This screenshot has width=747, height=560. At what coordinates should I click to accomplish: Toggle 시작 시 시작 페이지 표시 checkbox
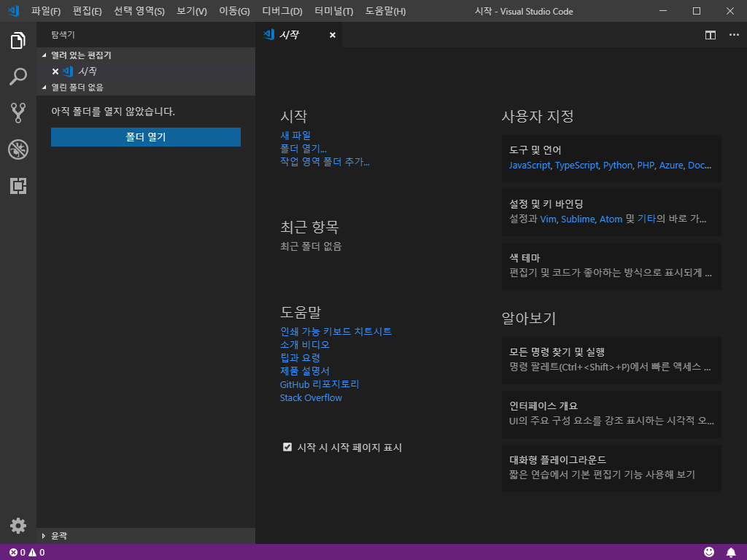click(x=287, y=447)
